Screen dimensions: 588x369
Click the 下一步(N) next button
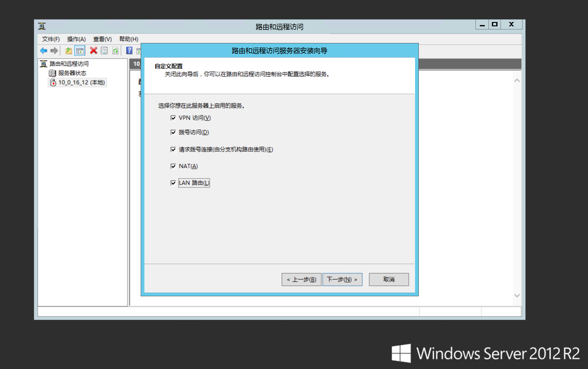[x=342, y=280]
